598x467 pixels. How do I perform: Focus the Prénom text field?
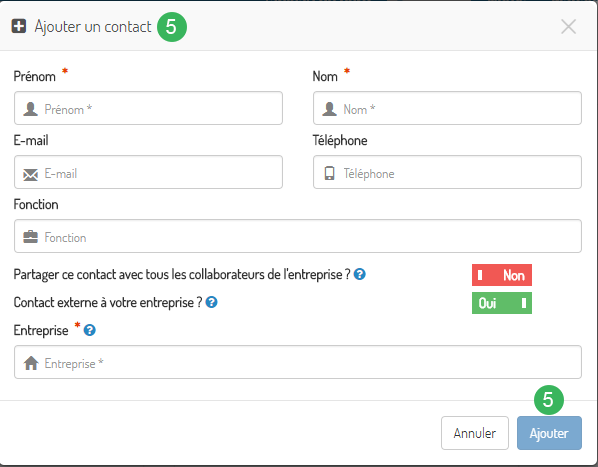coord(148,108)
